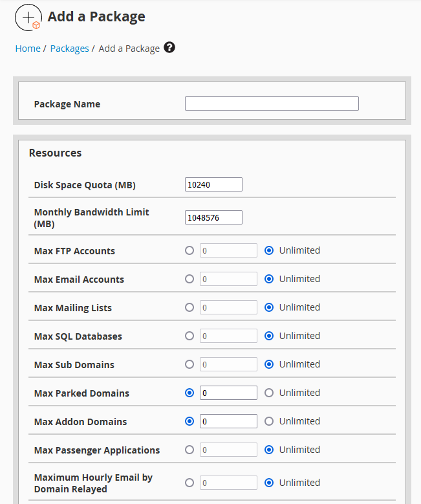Focus the Disk Space Quota field
This screenshot has height=504, width=421.
(213, 185)
